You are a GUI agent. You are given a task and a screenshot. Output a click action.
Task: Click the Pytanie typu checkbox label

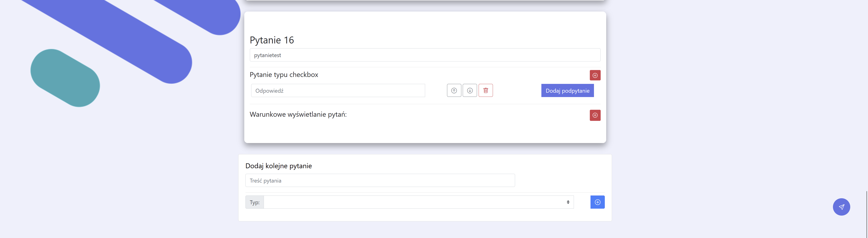click(x=284, y=75)
